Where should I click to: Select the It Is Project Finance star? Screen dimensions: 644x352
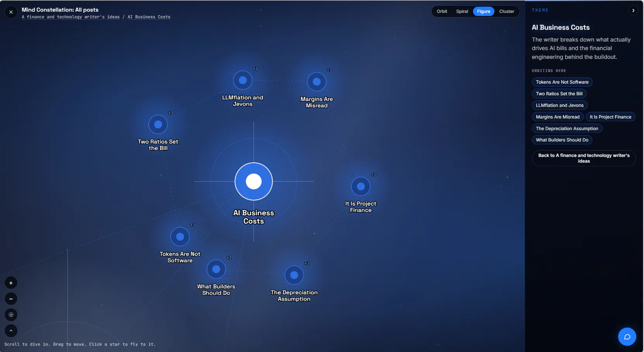pos(361,186)
